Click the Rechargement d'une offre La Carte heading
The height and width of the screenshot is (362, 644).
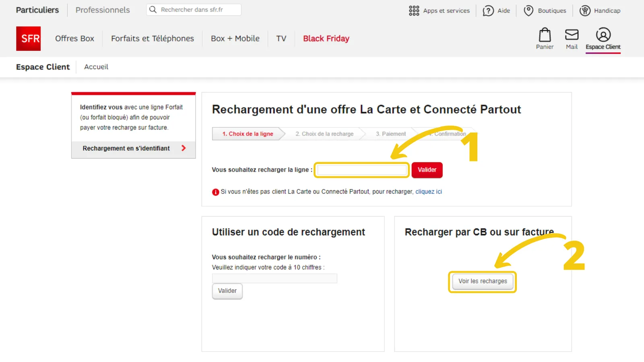click(366, 109)
